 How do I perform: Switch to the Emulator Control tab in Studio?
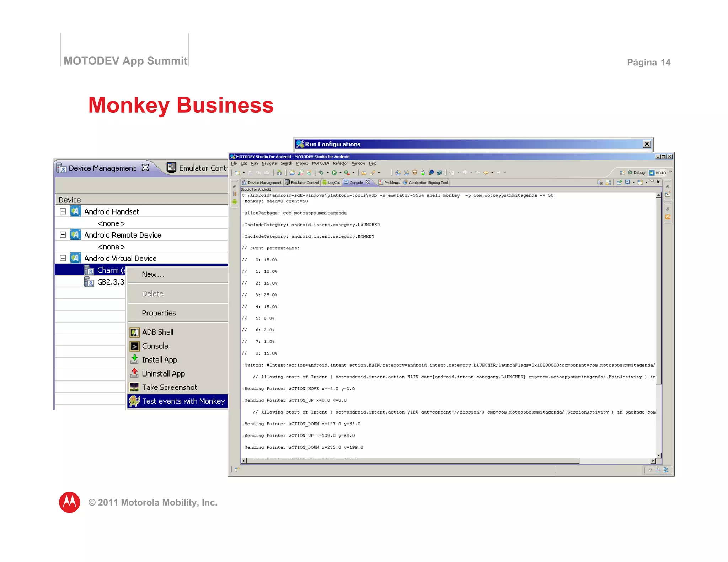(302, 183)
